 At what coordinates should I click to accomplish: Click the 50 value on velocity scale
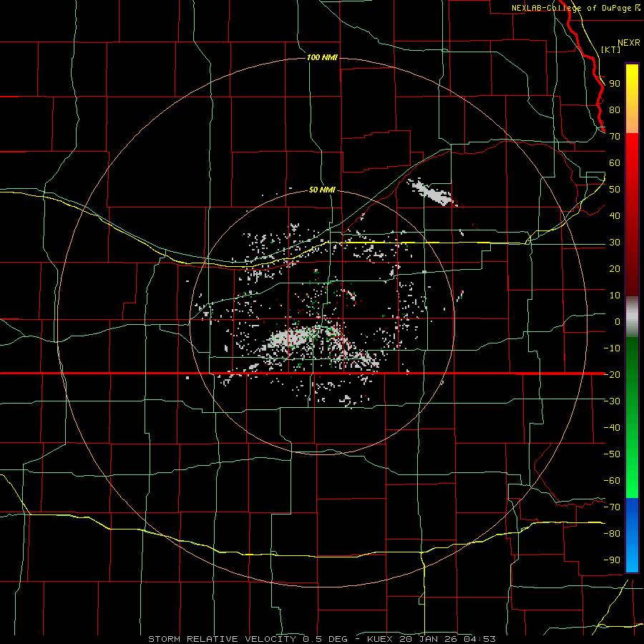615,190
